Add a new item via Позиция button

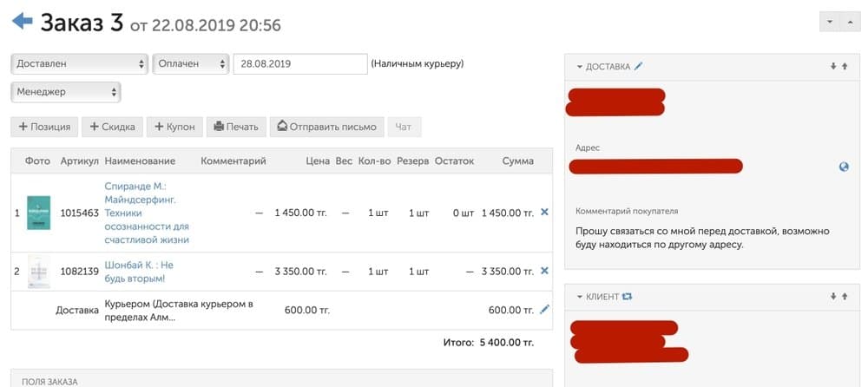tap(45, 127)
